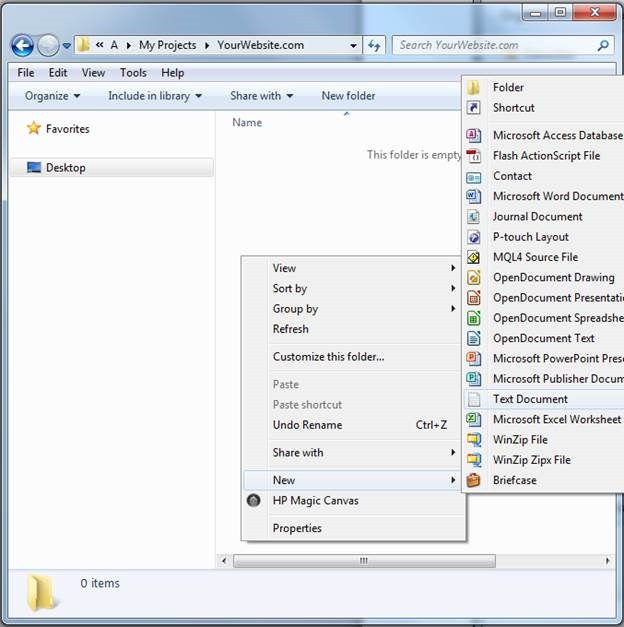Image resolution: width=624 pixels, height=627 pixels.
Task: Open the Help menu
Action: [x=172, y=73]
